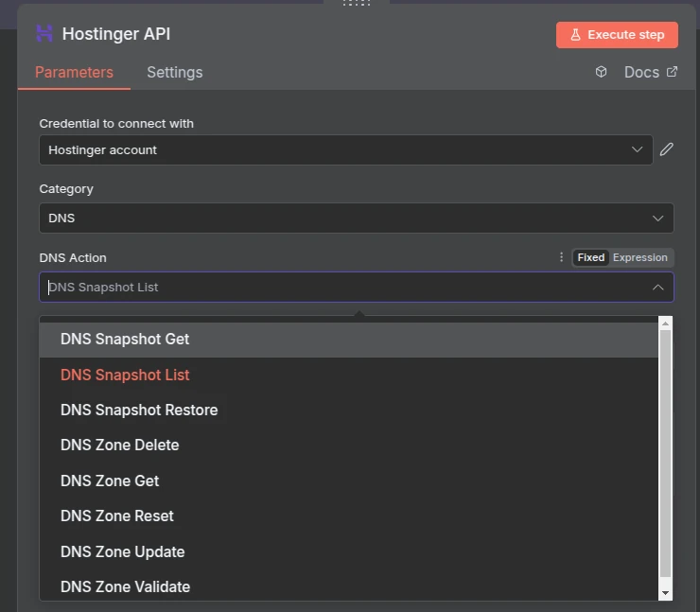The width and height of the screenshot is (700, 612).
Task: Click the drag handle at panel top
Action: click(356, 3)
